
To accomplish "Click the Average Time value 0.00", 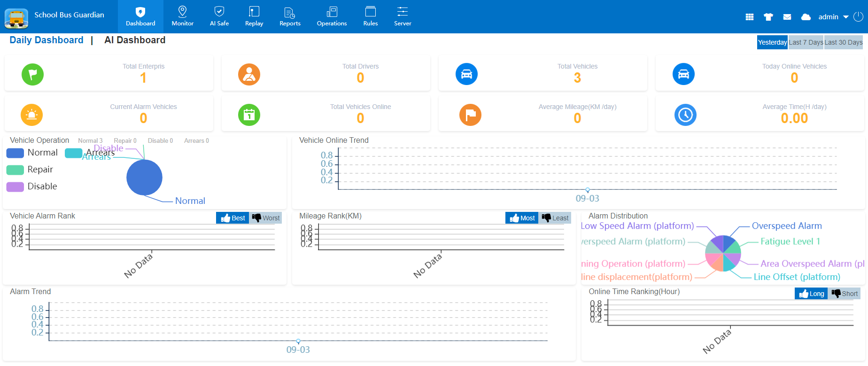I will click(x=794, y=118).
